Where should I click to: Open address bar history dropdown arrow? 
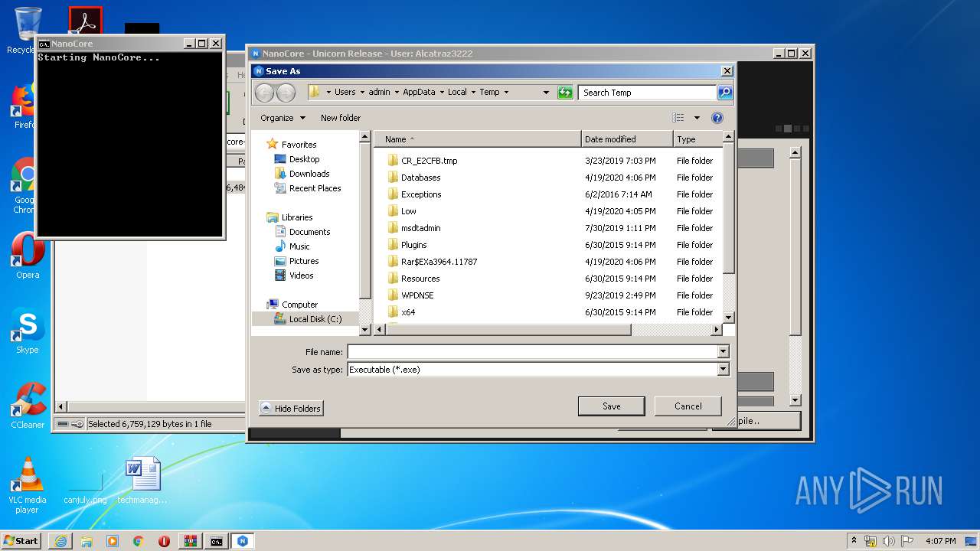[x=546, y=93]
